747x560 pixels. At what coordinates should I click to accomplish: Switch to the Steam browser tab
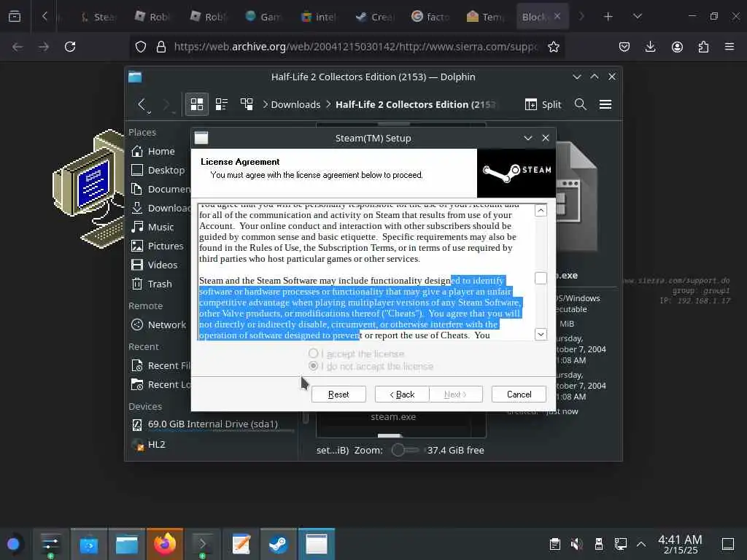[98, 17]
